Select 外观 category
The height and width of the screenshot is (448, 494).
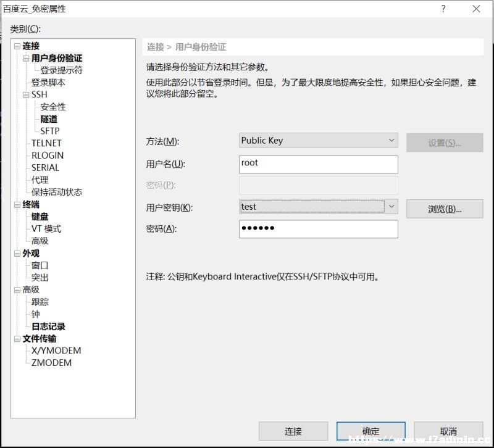tap(31, 254)
